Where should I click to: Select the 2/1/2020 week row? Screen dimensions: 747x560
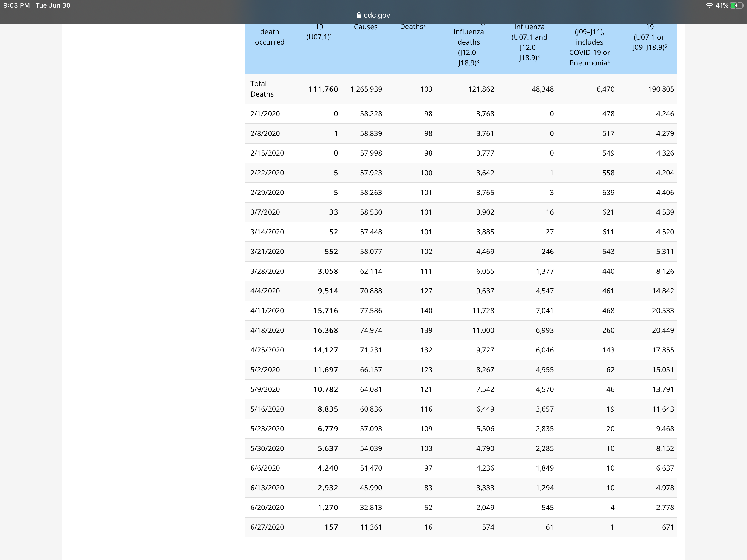pos(461,114)
